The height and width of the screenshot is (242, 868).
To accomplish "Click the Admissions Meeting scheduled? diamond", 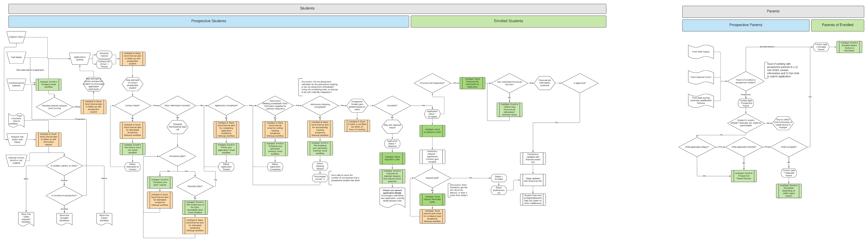I will click(x=275, y=106).
